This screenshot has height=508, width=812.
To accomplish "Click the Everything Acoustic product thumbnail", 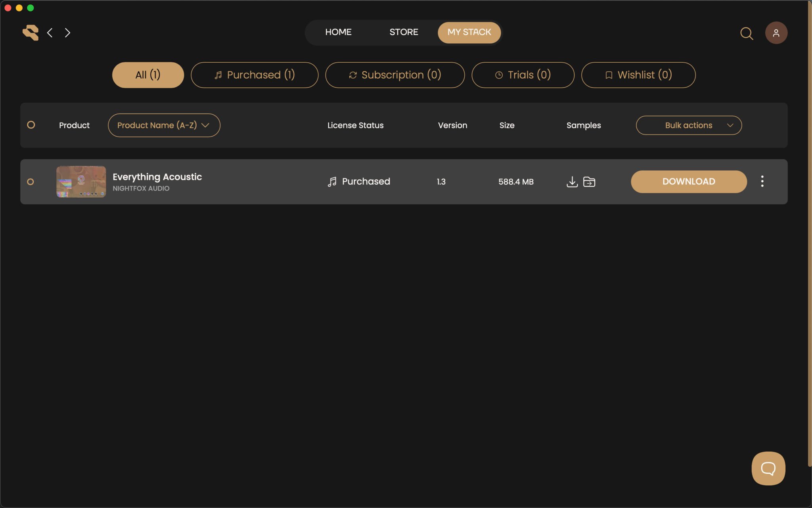I will pyautogui.click(x=81, y=182).
